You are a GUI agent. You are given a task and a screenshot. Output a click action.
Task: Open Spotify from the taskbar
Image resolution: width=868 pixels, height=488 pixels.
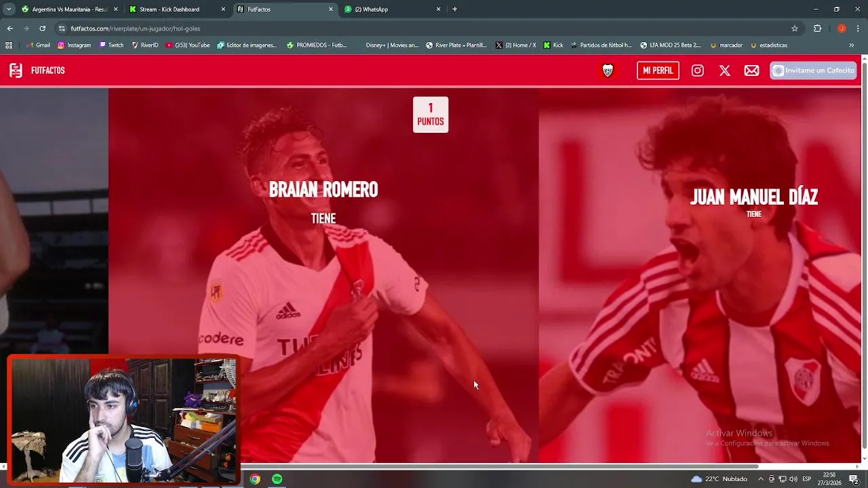click(x=277, y=479)
